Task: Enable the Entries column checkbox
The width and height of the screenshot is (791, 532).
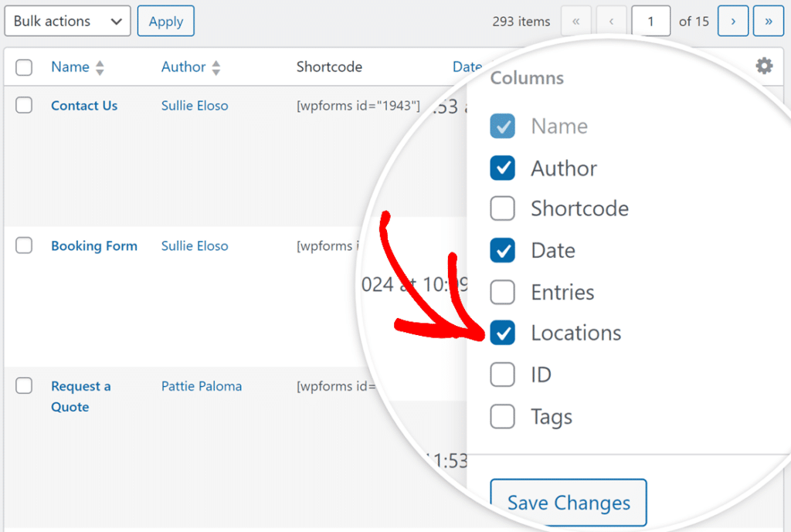Action: [503, 292]
